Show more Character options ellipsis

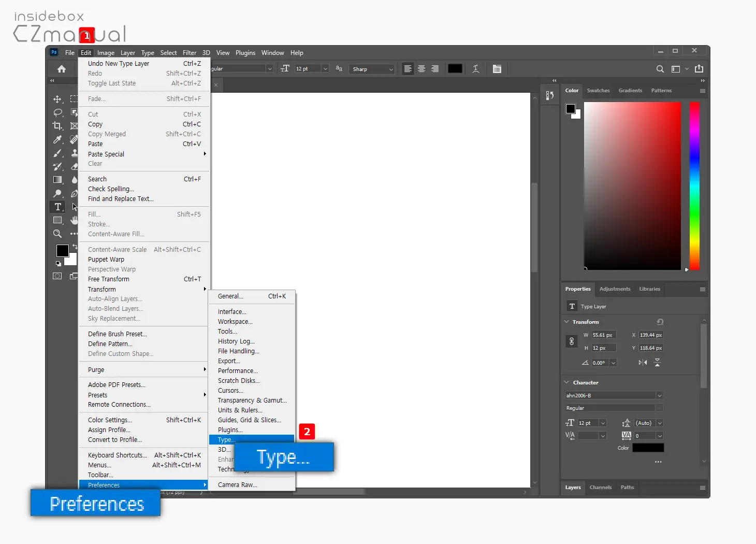658,462
